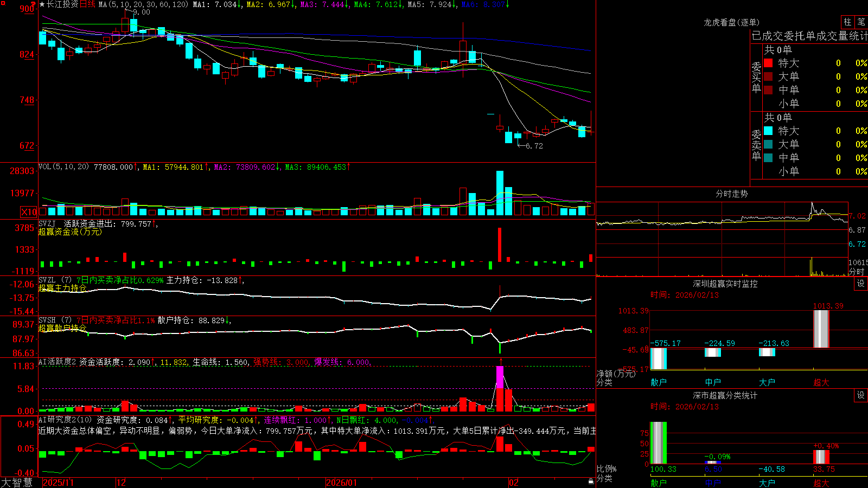Click the 12 month timeline marker

point(121,483)
